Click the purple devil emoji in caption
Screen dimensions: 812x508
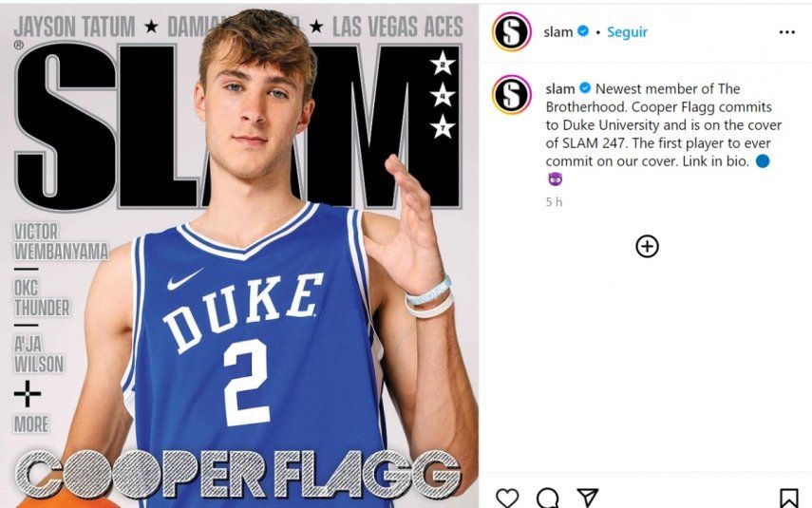pyautogui.click(x=555, y=179)
